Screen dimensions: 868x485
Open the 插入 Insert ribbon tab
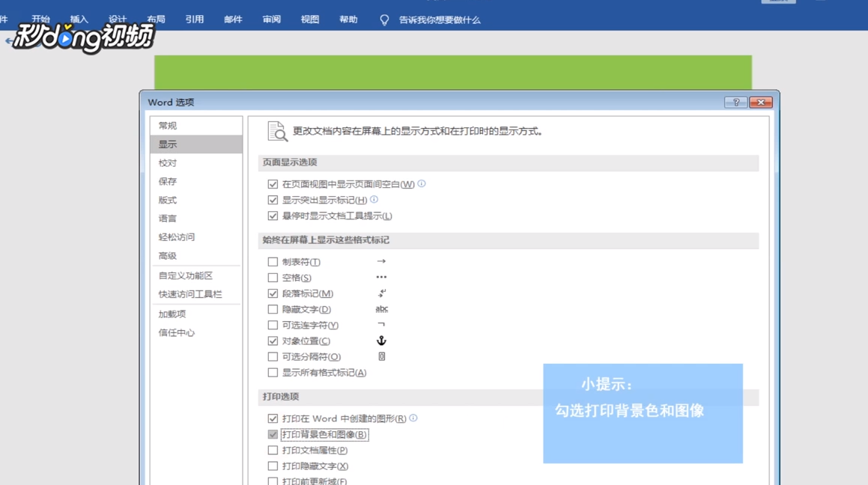[79, 19]
